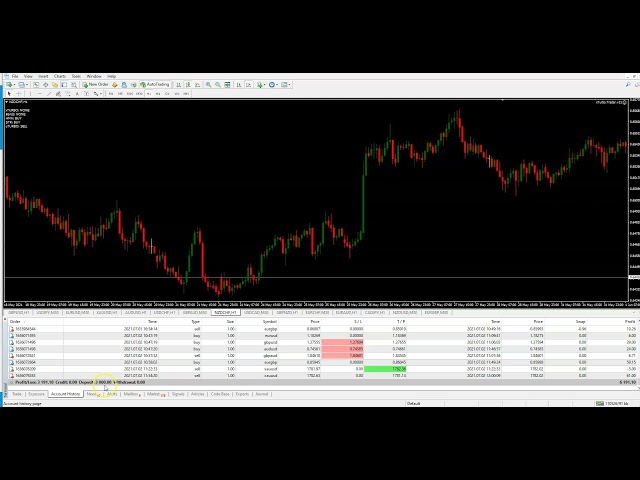This screenshot has height=480, width=640.
Task: Click the Default profile in status bar
Action: pos(414,403)
